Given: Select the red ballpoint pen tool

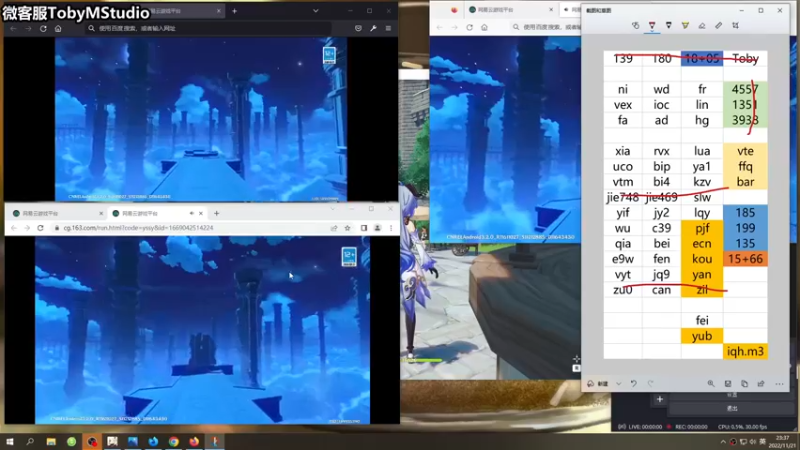Looking at the screenshot, I should [652, 25].
